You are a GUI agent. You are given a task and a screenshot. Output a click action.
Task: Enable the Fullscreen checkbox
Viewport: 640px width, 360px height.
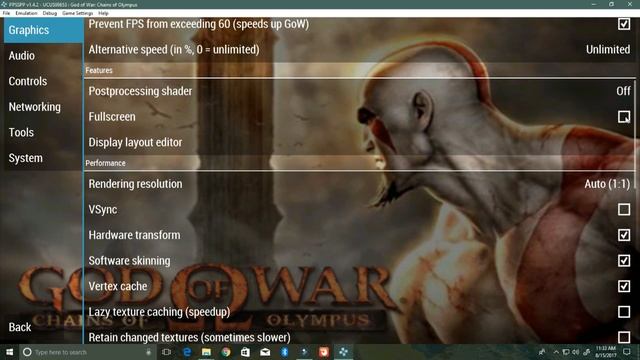[x=624, y=117]
